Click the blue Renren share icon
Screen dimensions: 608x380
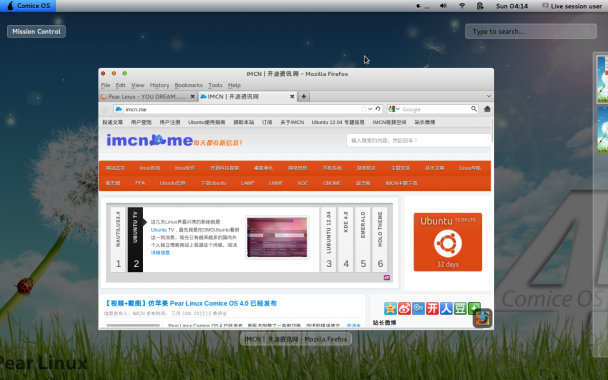coord(446,309)
